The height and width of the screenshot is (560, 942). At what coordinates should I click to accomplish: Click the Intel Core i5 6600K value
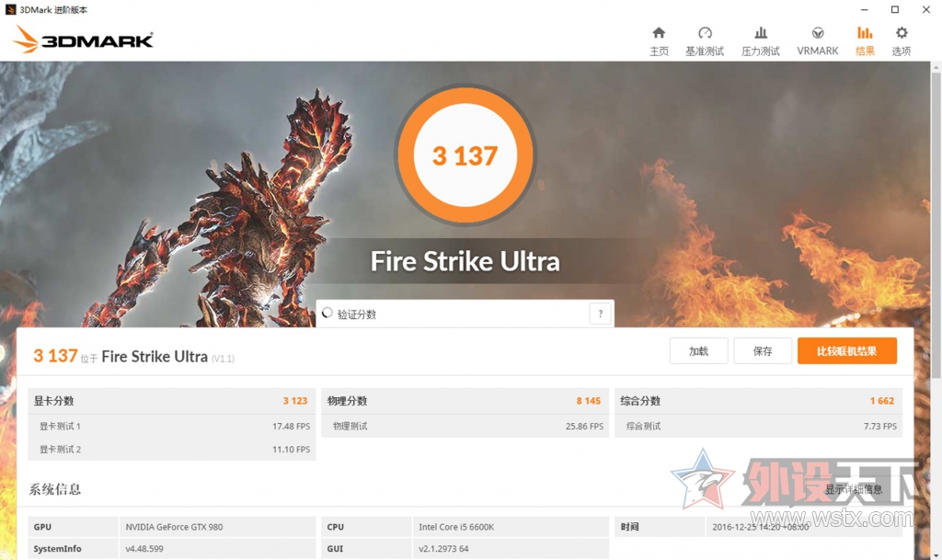pos(456,527)
